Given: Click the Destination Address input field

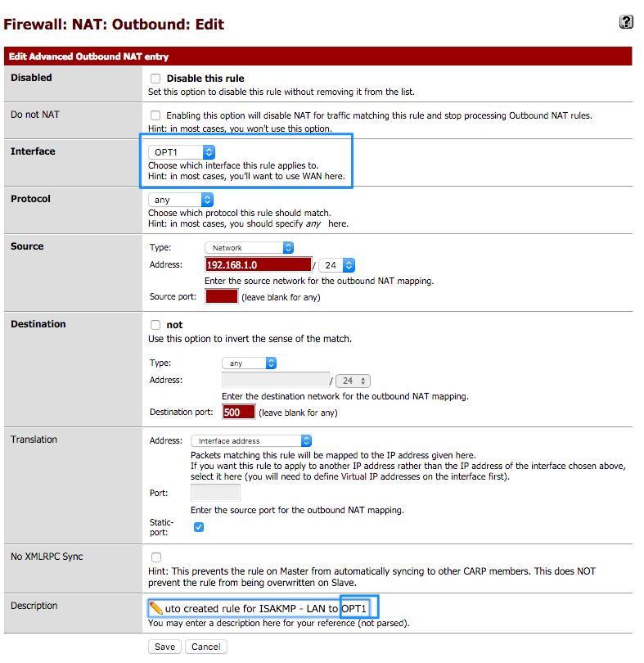Looking at the screenshot, I should (x=276, y=380).
